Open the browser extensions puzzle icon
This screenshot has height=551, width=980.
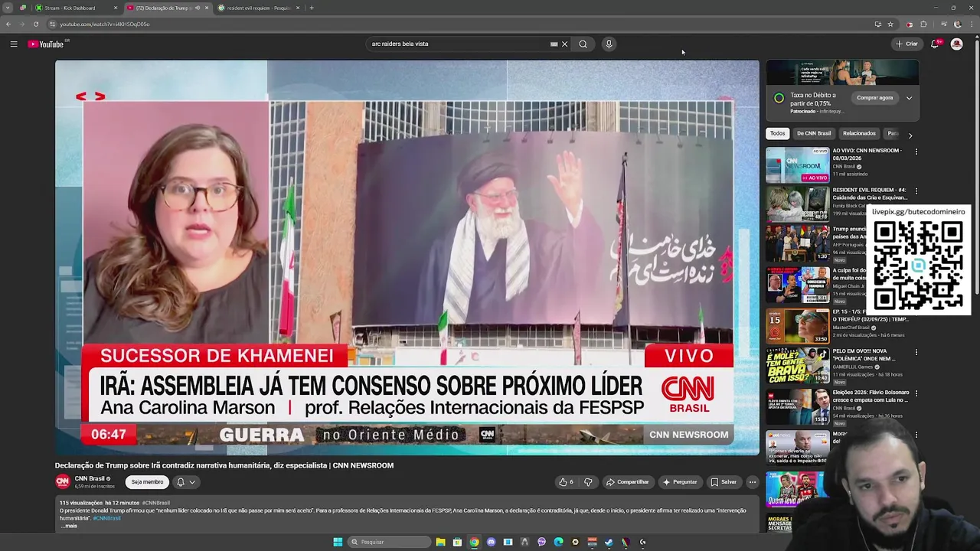click(x=923, y=24)
